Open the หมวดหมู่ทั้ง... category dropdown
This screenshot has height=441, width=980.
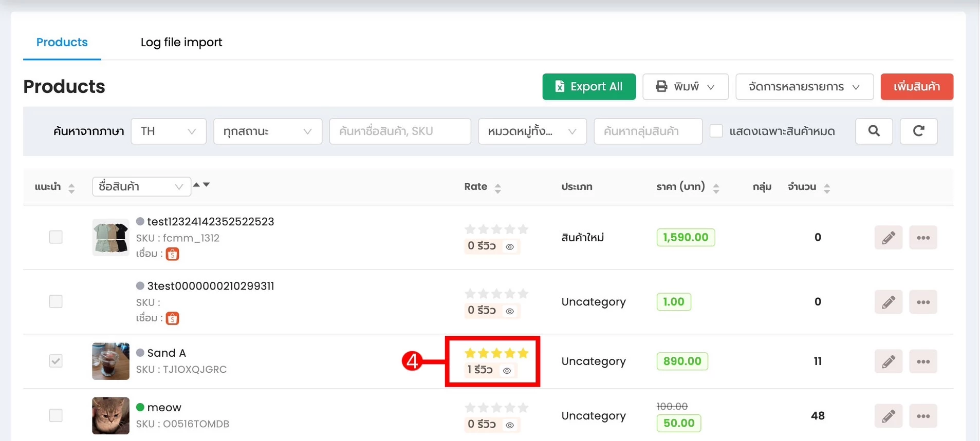tap(532, 131)
